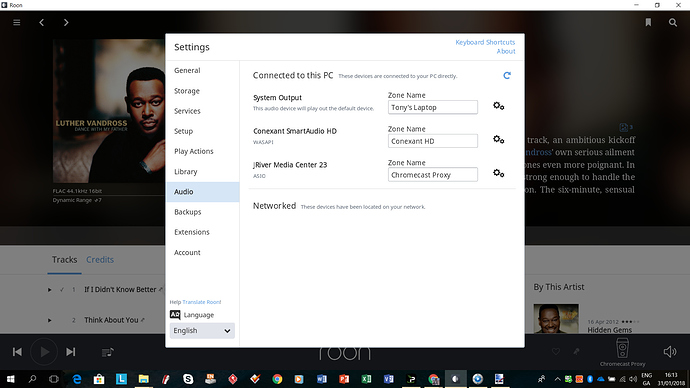Open the bookmarks icon

[x=648, y=22]
